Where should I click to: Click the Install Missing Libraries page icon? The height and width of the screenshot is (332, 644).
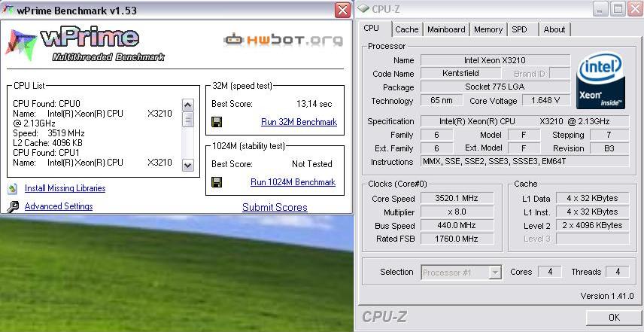13,189
